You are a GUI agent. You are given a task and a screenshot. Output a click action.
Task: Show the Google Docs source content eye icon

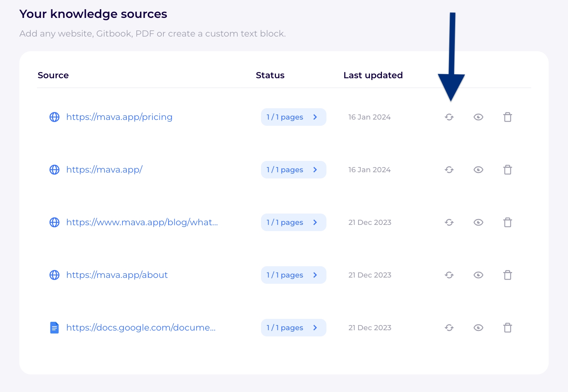(x=478, y=328)
